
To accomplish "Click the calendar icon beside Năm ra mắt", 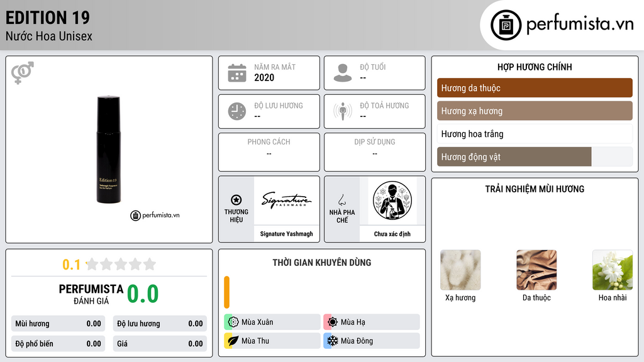I will 237,73.
